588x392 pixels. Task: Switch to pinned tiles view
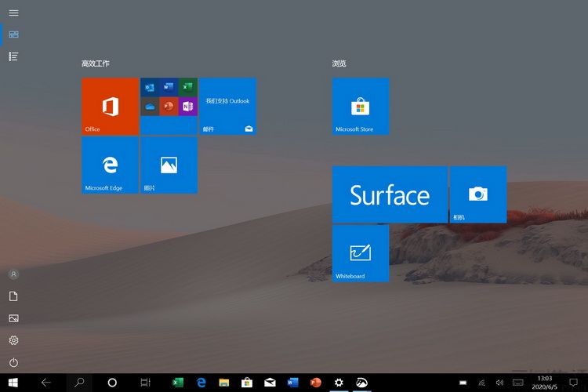click(x=13, y=34)
